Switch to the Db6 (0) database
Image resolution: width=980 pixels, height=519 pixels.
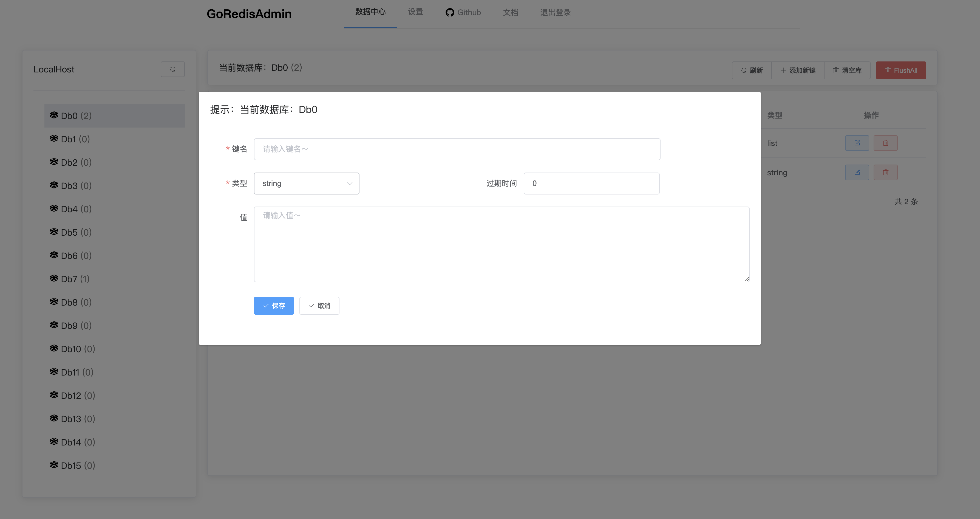(115, 255)
